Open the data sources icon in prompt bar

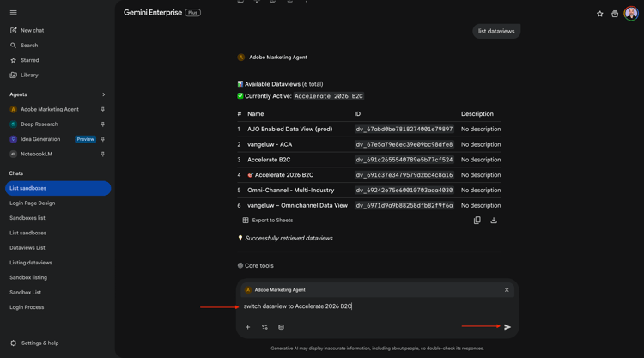click(x=281, y=327)
